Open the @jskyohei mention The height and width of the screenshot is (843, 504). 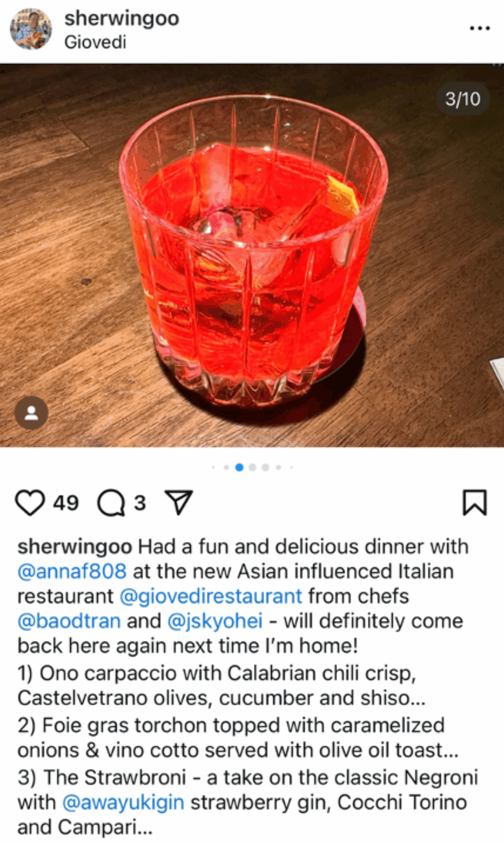pos(215,622)
